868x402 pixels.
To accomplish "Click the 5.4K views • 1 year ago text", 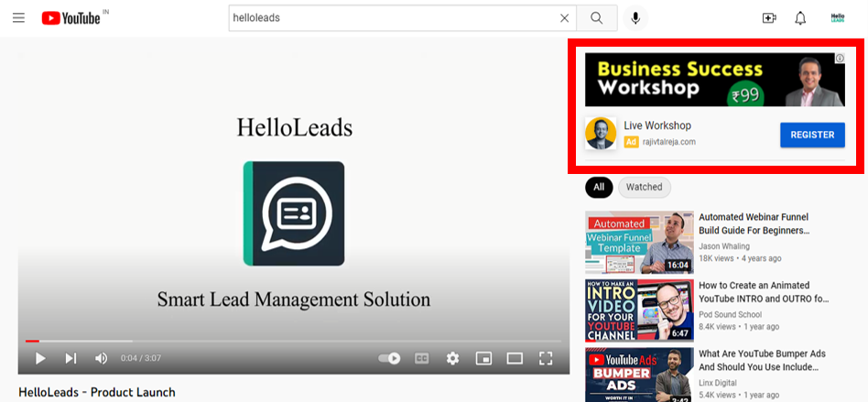I will pos(739,395).
